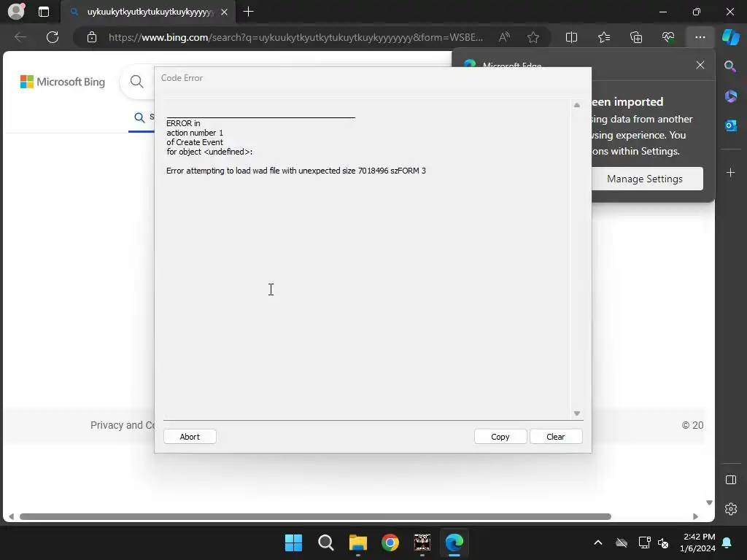Open Settings and more ellipsis menu
Viewport: 747px width, 560px height.
click(x=700, y=37)
